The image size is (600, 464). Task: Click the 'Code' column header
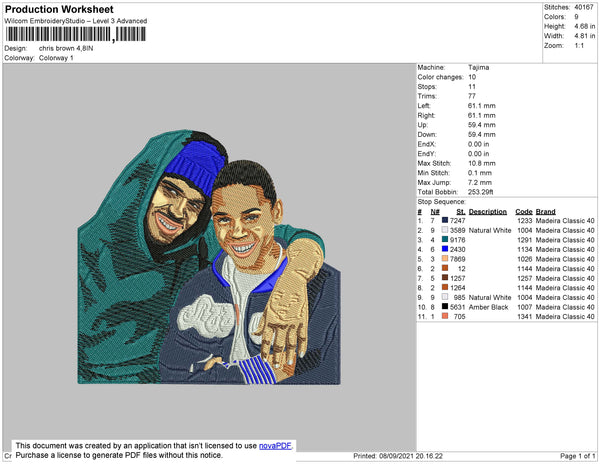(524, 212)
